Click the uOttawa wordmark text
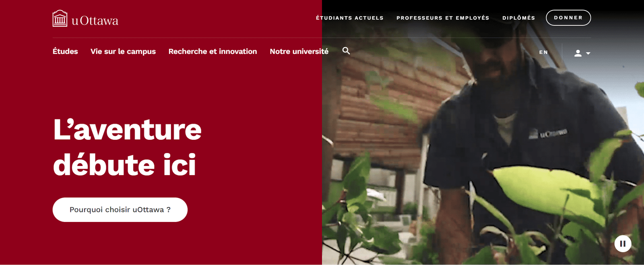This screenshot has width=644, height=265. (x=95, y=21)
